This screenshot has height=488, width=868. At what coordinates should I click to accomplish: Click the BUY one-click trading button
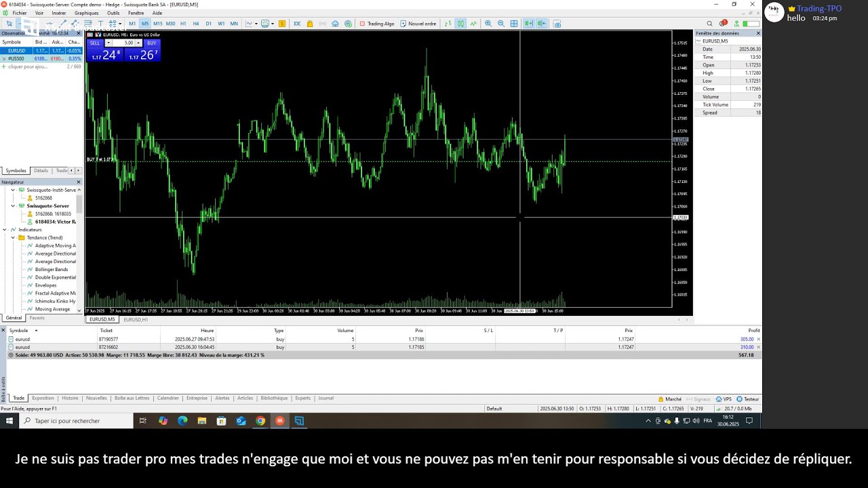click(151, 43)
